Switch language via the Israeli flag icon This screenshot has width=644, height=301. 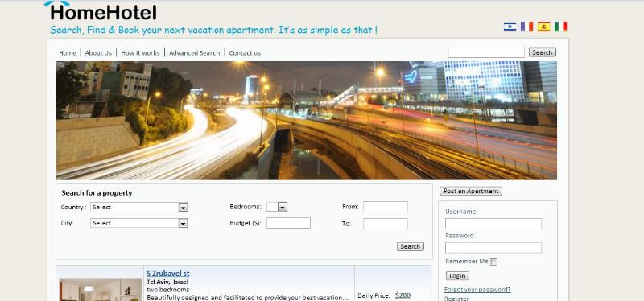tap(510, 27)
